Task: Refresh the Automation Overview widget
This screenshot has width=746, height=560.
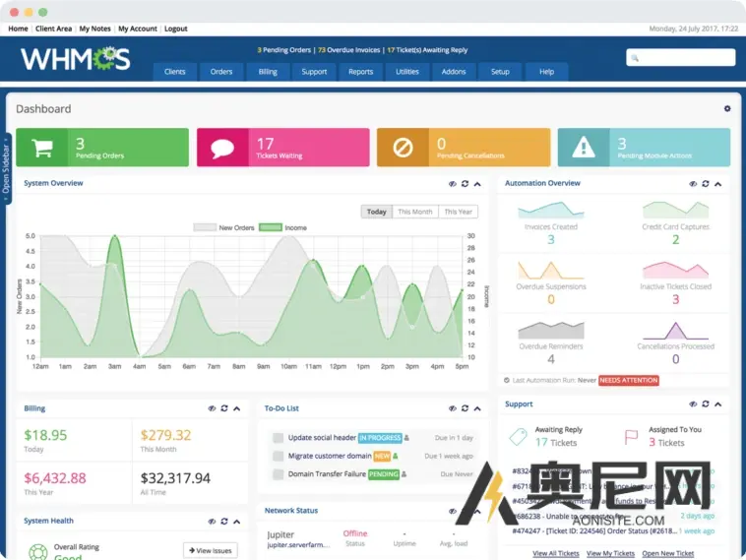Action: (x=706, y=184)
